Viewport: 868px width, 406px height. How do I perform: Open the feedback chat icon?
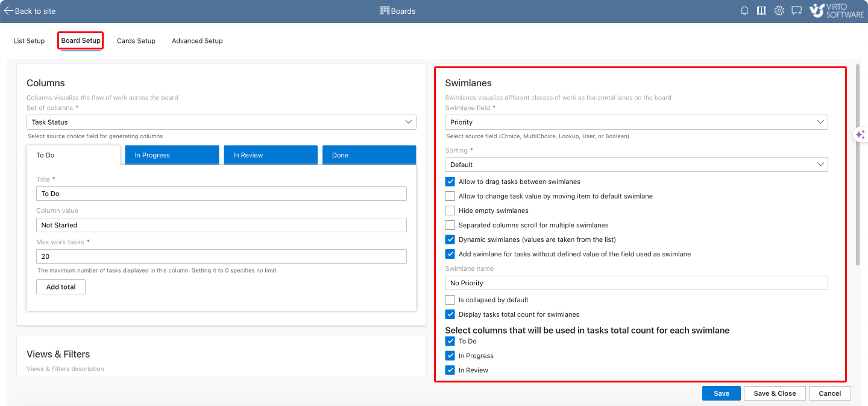tap(797, 11)
